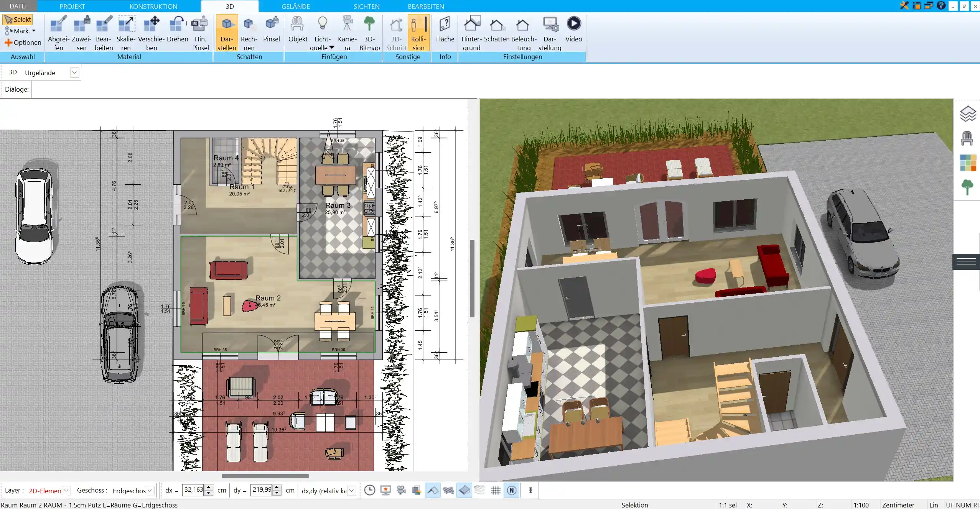
Task: Click into the dy value field
Action: tap(261, 490)
